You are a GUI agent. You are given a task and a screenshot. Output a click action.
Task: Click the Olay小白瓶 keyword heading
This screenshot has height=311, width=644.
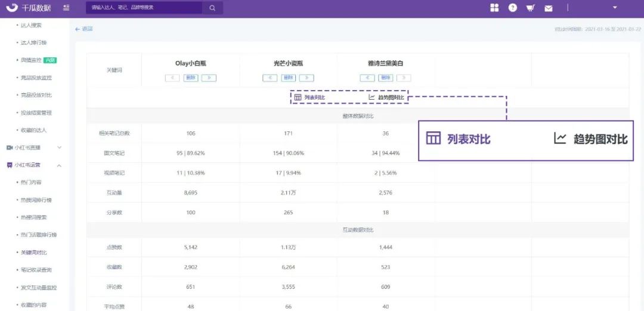pos(191,64)
